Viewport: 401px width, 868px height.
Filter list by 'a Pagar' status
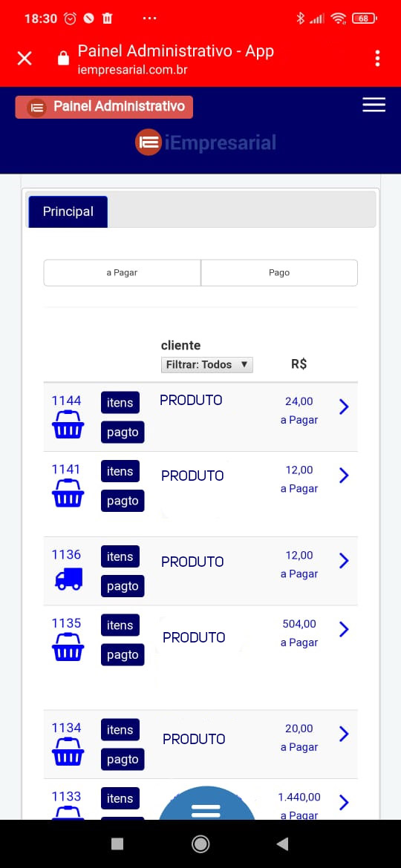click(x=122, y=272)
